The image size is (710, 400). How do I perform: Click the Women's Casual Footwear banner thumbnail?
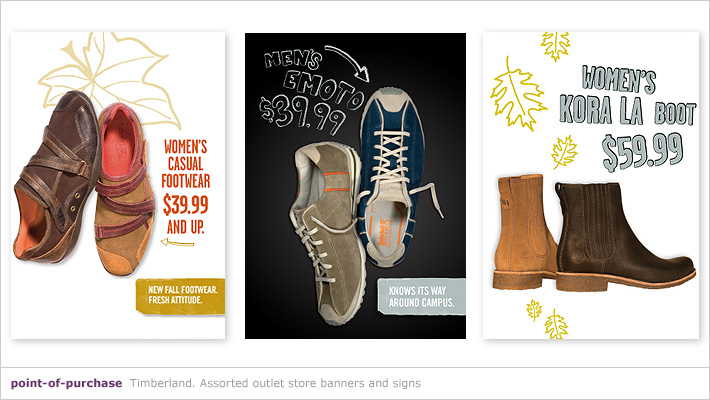[118, 185]
